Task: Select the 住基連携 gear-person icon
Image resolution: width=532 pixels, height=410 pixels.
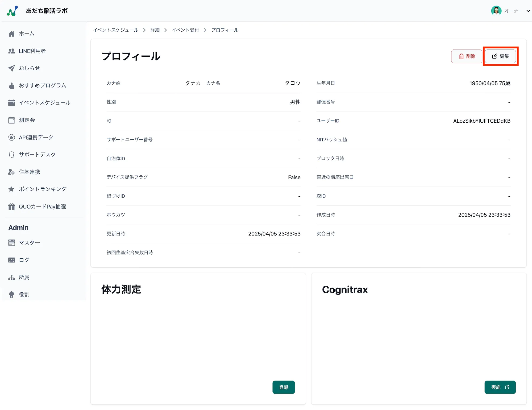Action: click(12, 172)
